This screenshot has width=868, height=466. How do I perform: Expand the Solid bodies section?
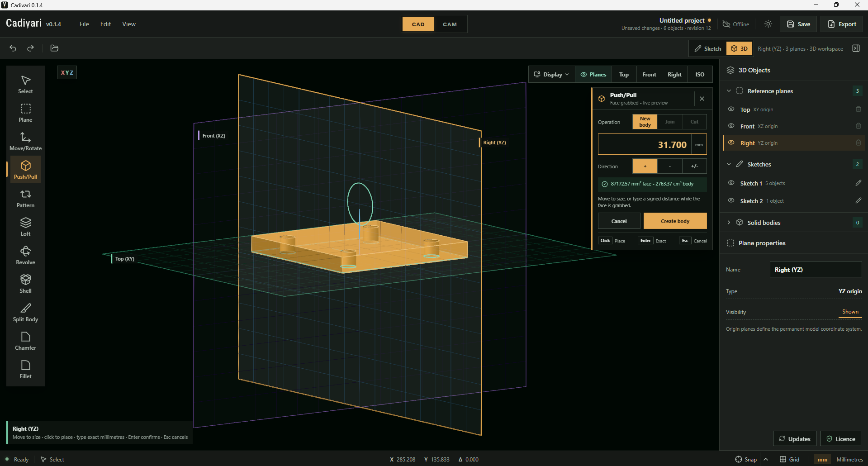click(729, 223)
